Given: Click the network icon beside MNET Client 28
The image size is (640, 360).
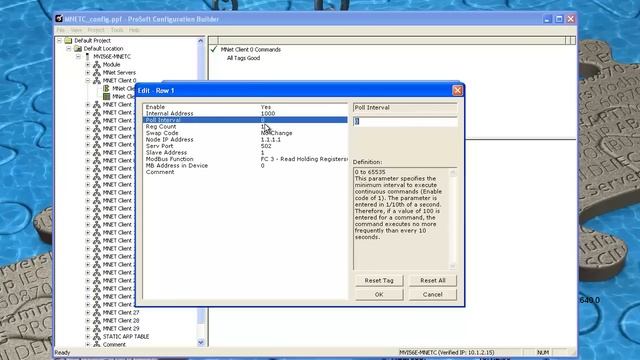Looking at the screenshot, I should click(97, 320).
